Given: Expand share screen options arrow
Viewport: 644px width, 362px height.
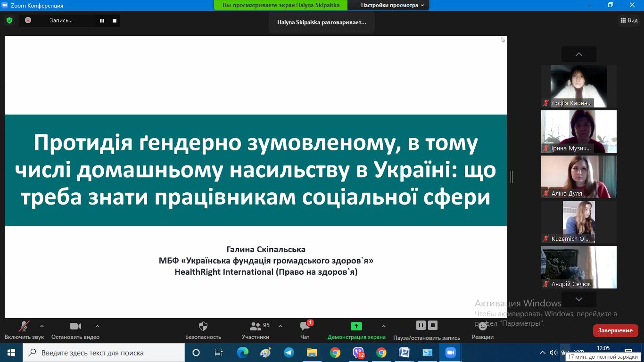Looking at the screenshot, I should (x=383, y=326).
